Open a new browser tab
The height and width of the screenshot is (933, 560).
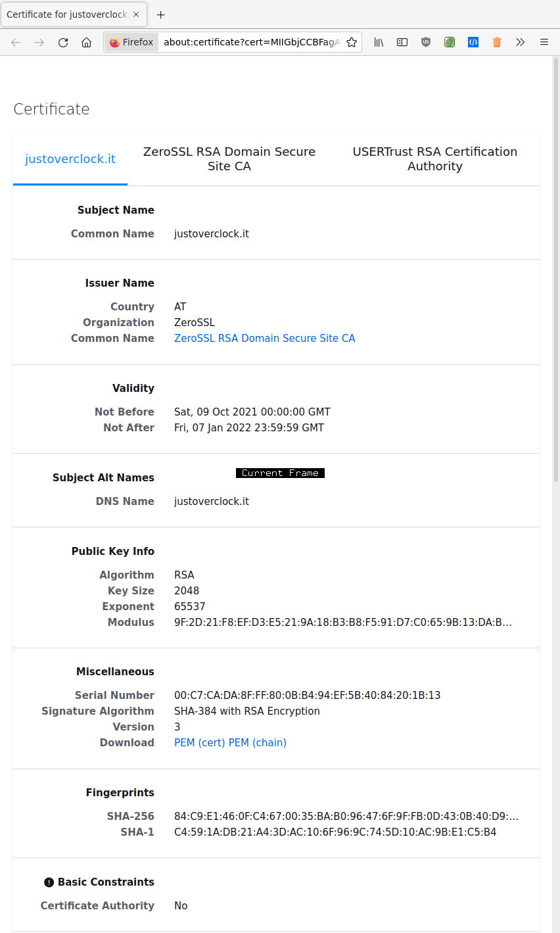coord(161,14)
